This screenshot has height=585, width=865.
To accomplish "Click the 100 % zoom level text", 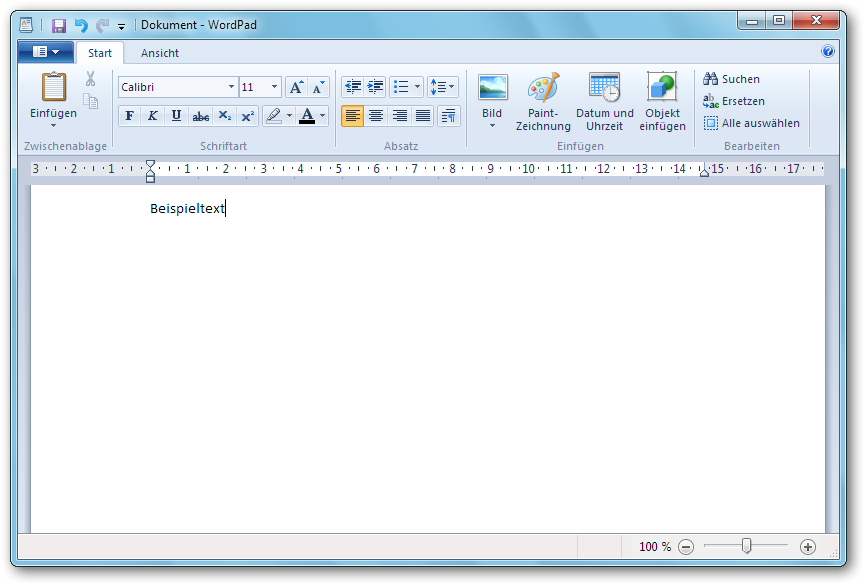I will tap(655, 547).
